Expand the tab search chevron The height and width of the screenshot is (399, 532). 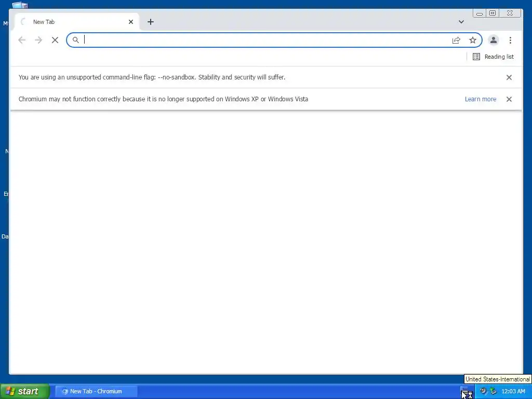(x=461, y=22)
